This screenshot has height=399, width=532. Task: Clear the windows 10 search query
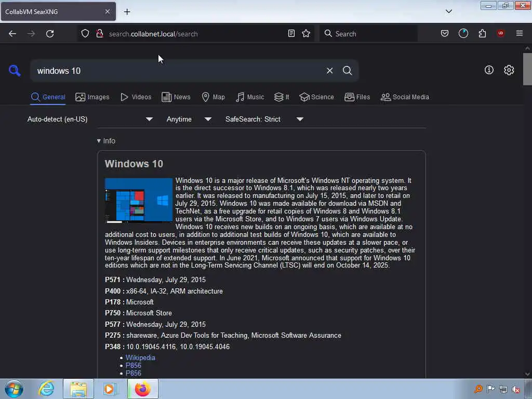(x=329, y=71)
